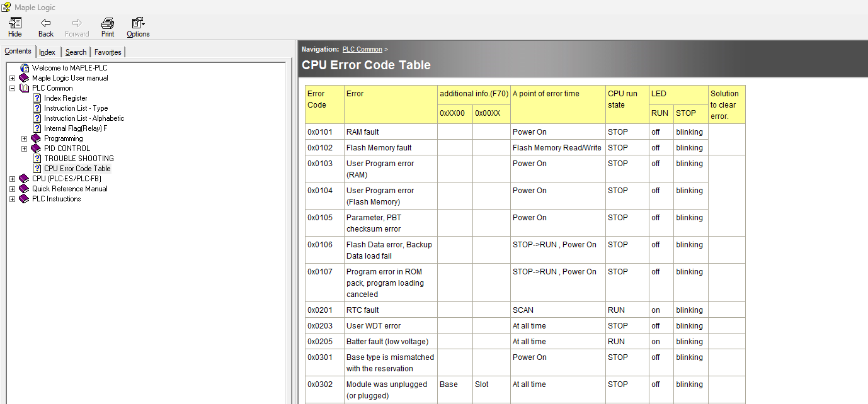Image resolution: width=868 pixels, height=404 pixels.
Task: Open the Instruction List - Type page icon
Action: click(36, 108)
